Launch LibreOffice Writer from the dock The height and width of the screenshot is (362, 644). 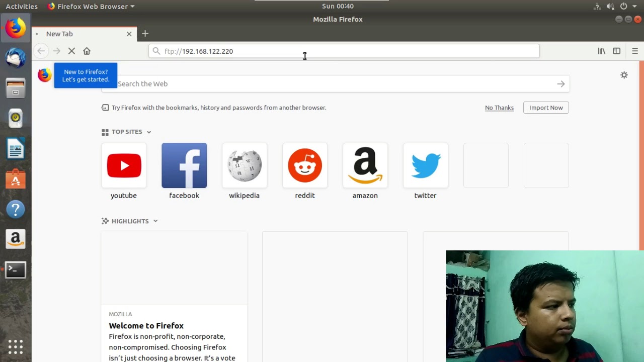[16, 149]
